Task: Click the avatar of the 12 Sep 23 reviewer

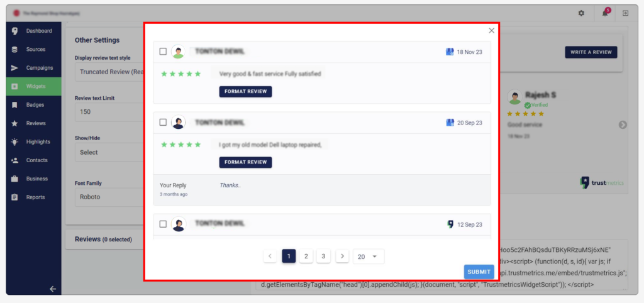Action: point(178,224)
